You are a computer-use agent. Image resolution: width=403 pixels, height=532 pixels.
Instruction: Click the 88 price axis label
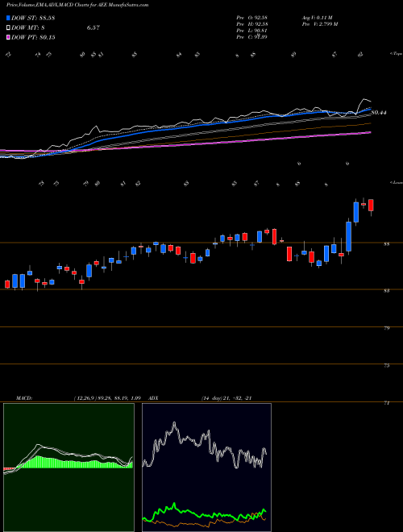pyautogui.click(x=388, y=243)
